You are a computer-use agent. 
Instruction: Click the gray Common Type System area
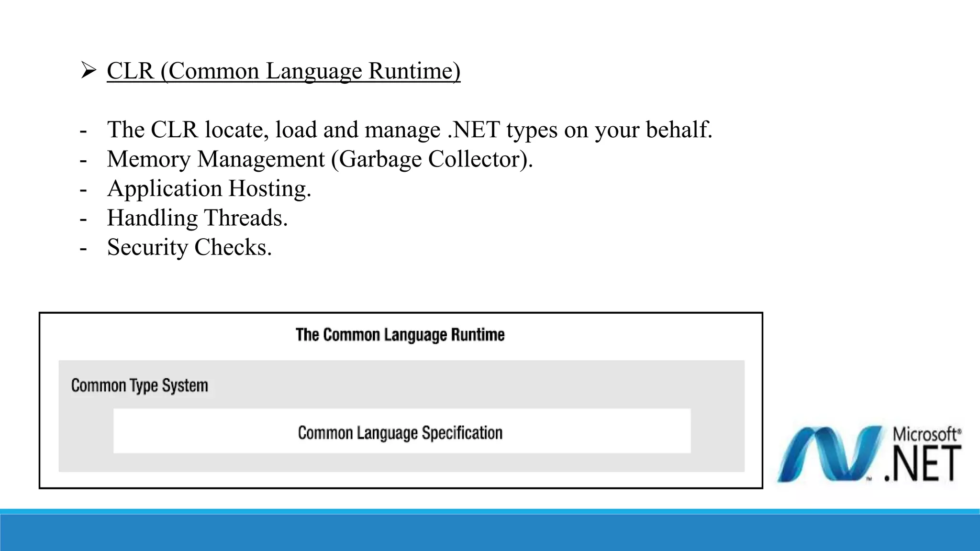pos(479,384)
